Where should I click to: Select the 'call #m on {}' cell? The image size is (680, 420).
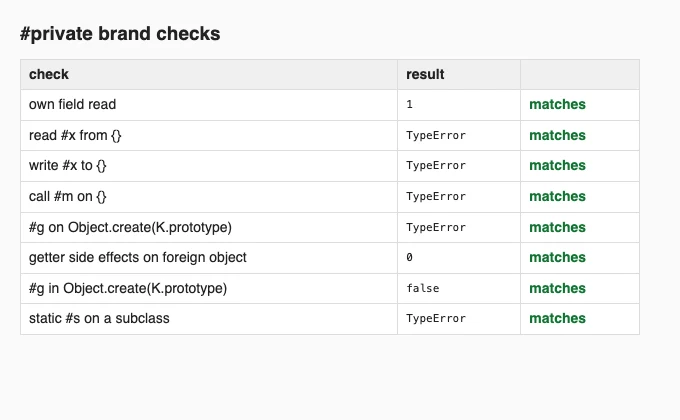[x=209, y=197]
